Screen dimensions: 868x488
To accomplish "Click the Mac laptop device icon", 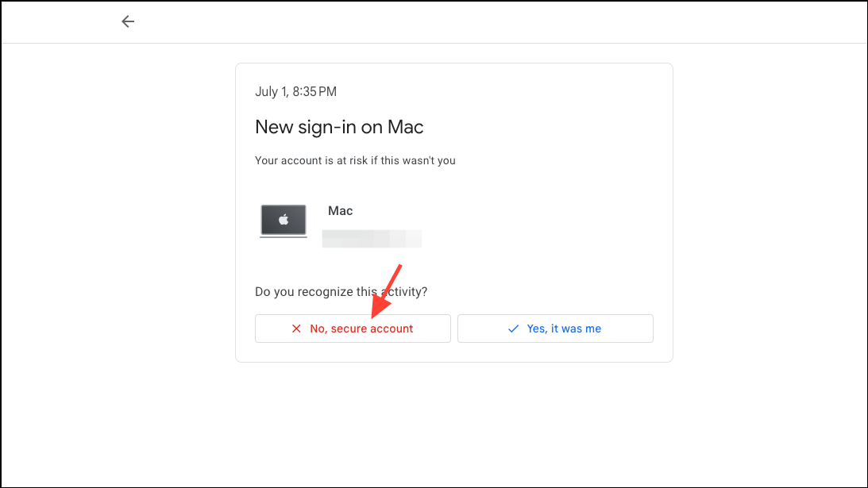I will point(284,221).
